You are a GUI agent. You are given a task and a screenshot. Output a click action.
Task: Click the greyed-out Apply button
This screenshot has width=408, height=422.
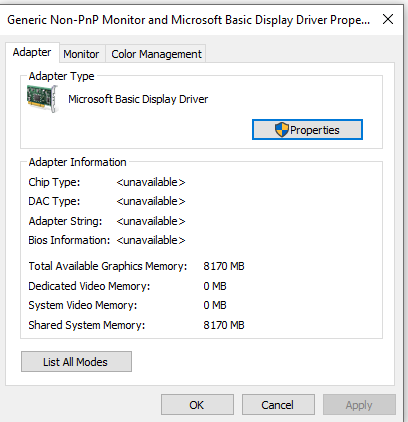359,405
